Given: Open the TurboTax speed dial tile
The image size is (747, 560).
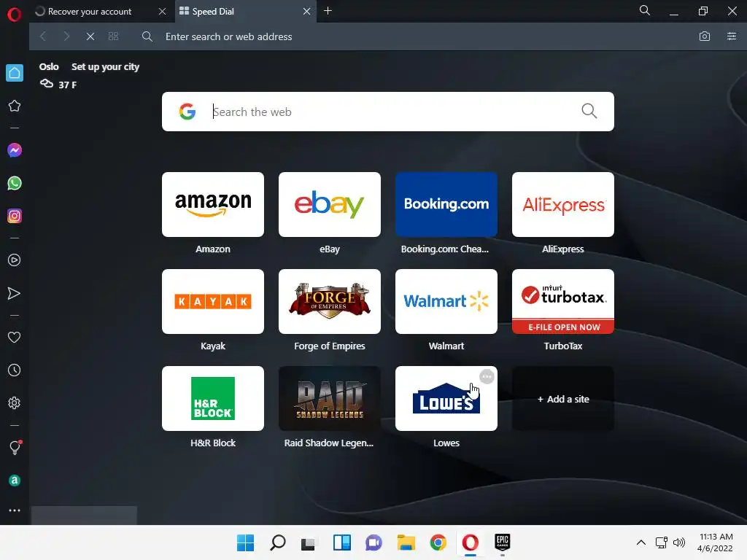Looking at the screenshot, I should point(563,301).
